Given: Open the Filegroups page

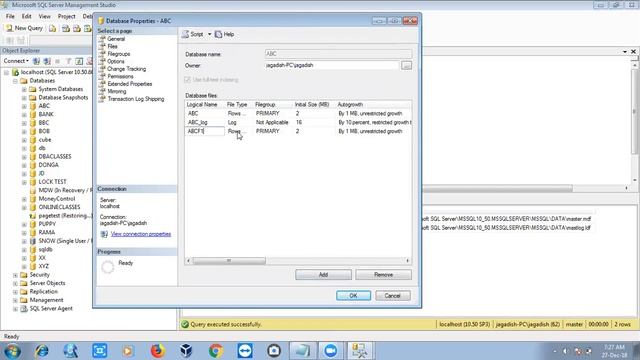Looking at the screenshot, I should [119, 54].
